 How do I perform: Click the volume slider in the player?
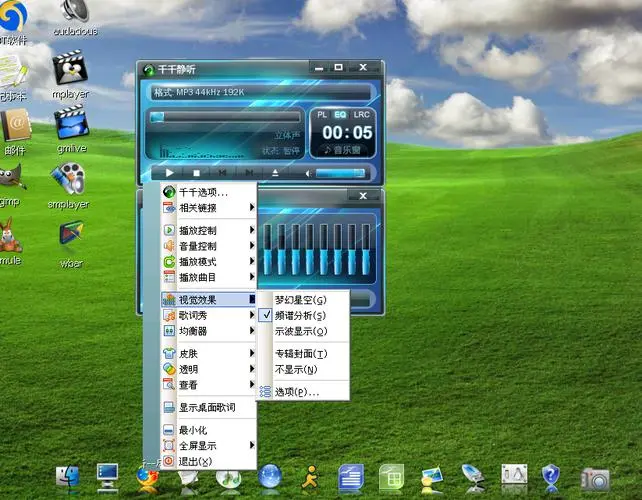pos(341,173)
